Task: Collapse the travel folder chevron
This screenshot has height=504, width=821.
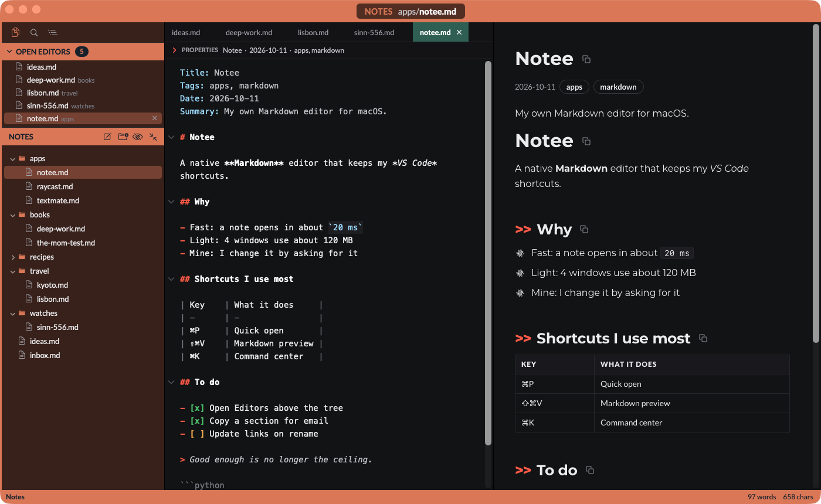Action: [x=13, y=271]
